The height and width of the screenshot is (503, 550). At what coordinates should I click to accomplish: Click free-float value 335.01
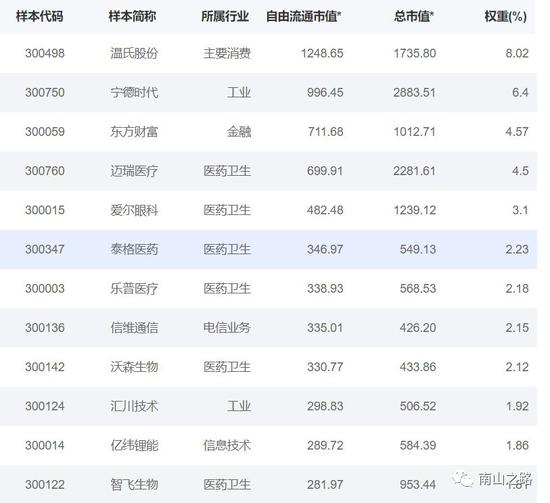pos(325,328)
